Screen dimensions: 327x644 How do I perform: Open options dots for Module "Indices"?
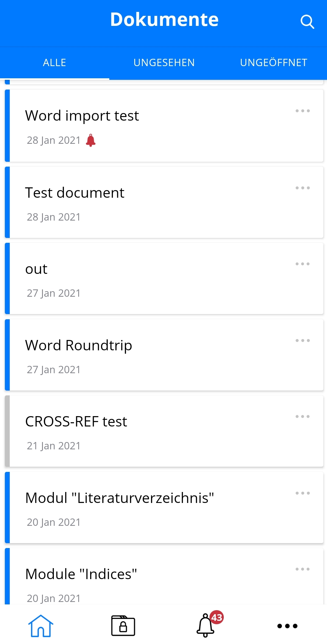303,569
